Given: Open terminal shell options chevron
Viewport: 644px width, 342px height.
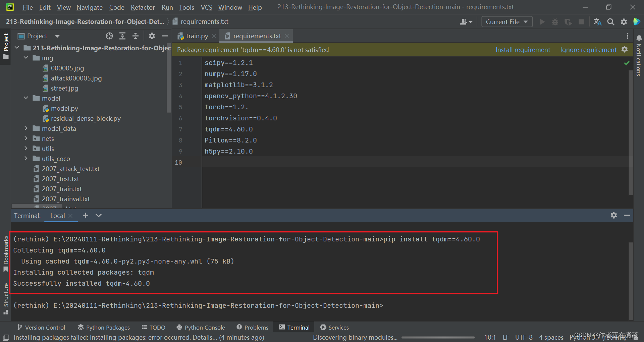Looking at the screenshot, I should (x=99, y=215).
